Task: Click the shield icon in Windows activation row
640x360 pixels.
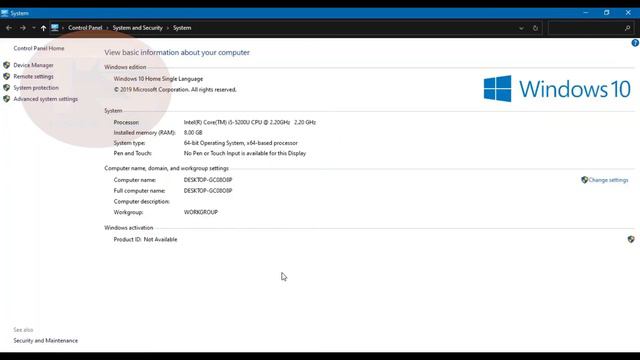Action: pyautogui.click(x=631, y=239)
